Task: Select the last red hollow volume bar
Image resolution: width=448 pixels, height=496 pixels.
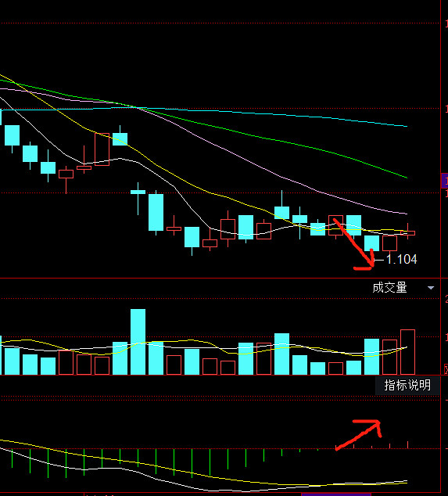Action: 408,352
